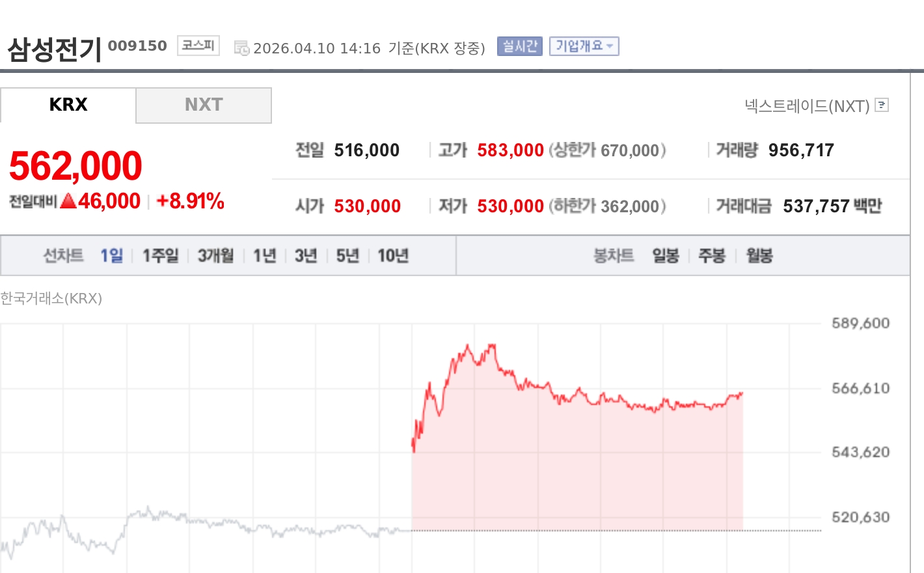Select the 1년 period on the chart
924x573 pixels.
pyautogui.click(x=264, y=255)
